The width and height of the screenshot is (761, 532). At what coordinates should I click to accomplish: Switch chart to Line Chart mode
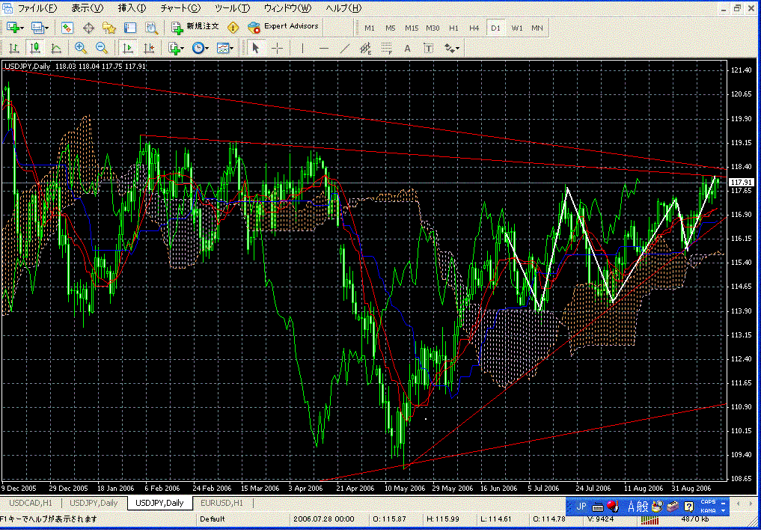[x=56, y=48]
